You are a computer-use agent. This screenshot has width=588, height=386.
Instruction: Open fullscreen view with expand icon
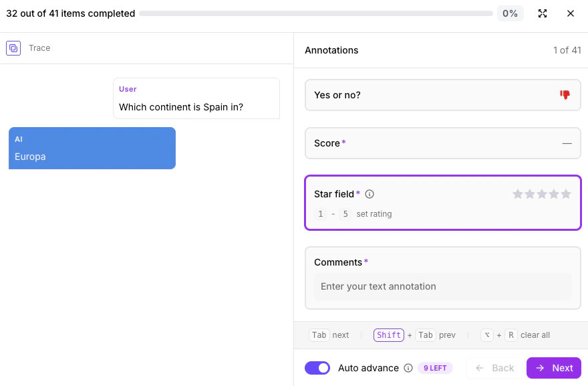pyautogui.click(x=543, y=13)
